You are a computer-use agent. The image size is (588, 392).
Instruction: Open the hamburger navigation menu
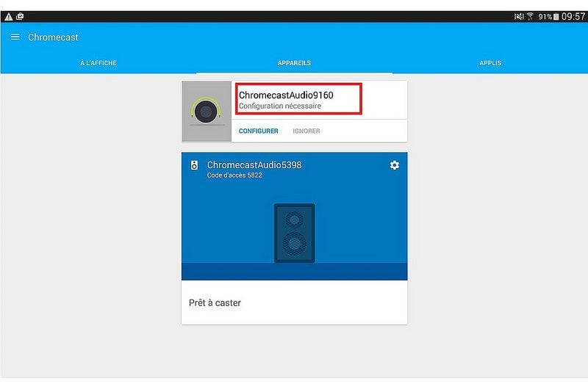click(15, 37)
